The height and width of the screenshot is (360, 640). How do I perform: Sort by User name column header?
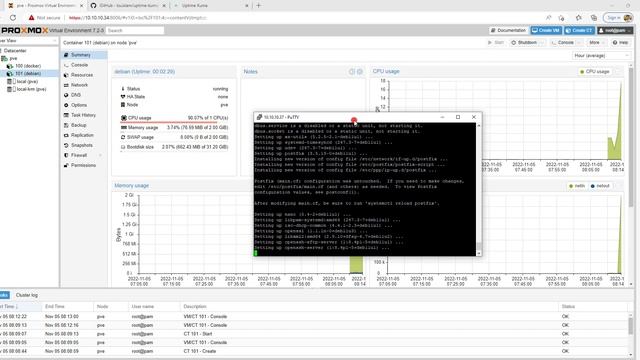click(x=154, y=307)
